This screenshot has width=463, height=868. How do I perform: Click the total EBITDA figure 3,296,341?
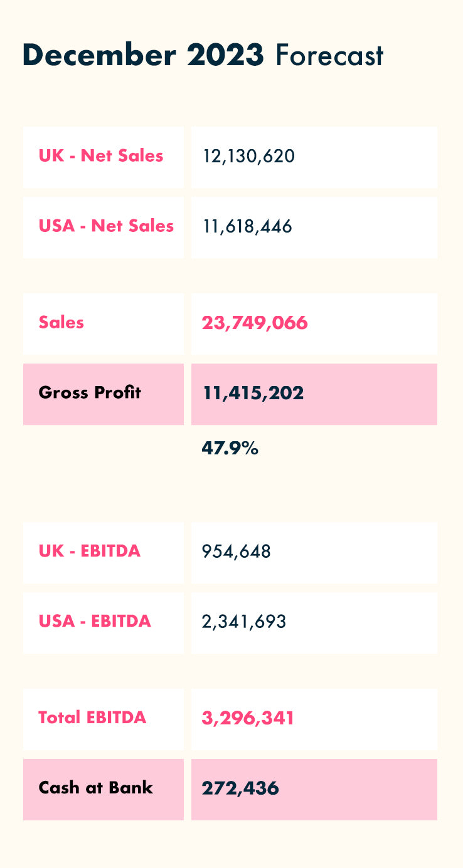[248, 719]
